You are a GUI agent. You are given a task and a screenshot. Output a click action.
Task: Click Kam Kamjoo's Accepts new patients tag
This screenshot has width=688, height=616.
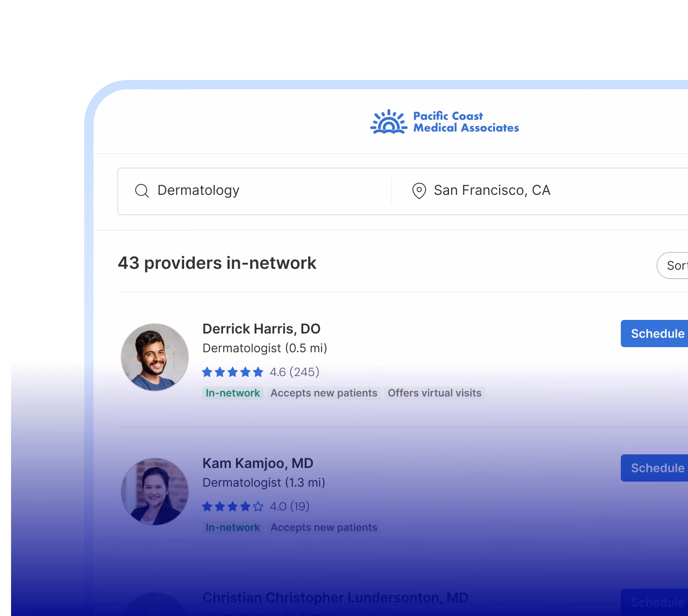click(x=324, y=528)
